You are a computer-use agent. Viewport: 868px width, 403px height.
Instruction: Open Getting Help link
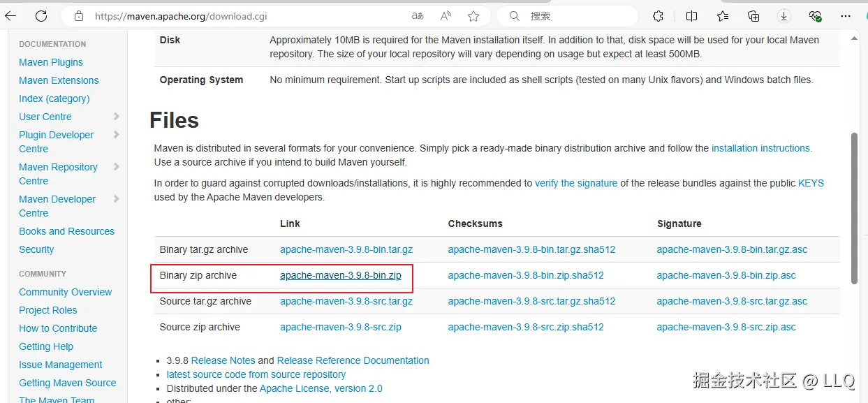pos(46,346)
